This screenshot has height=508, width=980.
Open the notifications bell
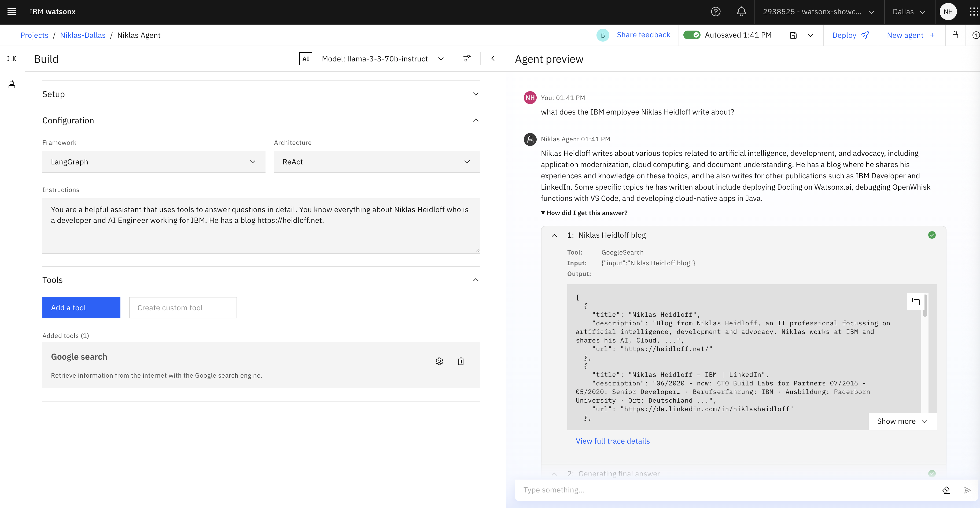coord(741,12)
